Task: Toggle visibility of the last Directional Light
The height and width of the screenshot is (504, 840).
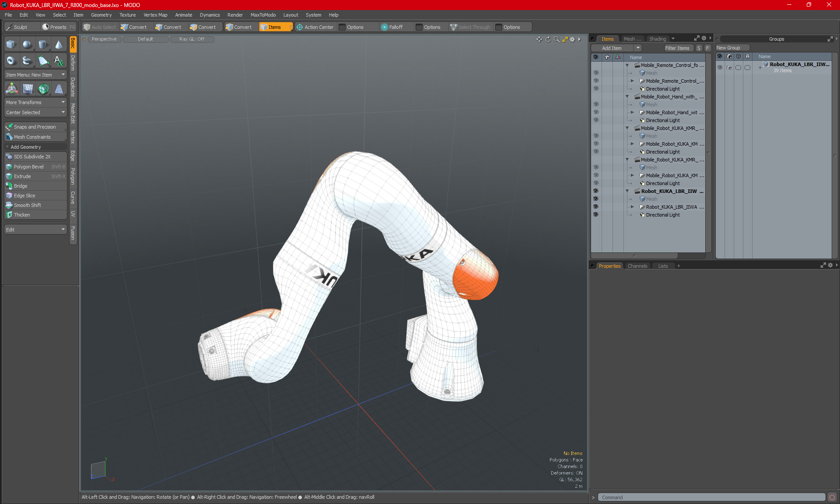Action: [x=595, y=215]
